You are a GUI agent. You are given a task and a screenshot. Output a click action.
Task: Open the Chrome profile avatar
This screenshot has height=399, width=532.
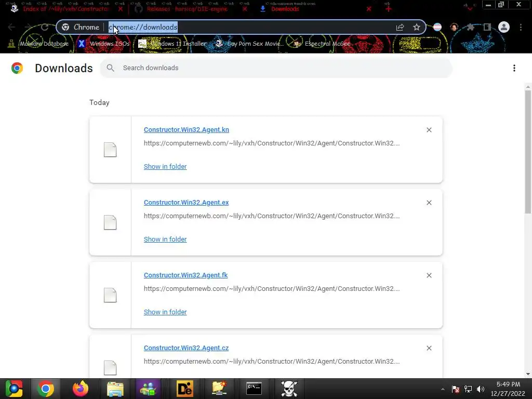click(x=504, y=27)
